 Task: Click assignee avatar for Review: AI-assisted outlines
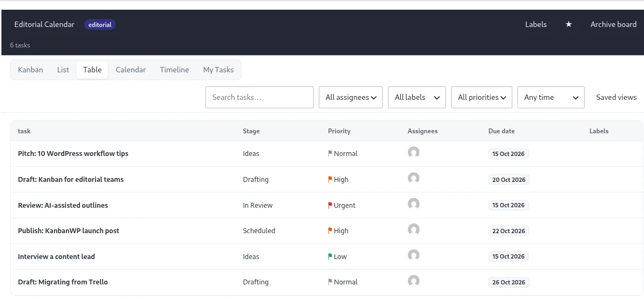coord(414,204)
